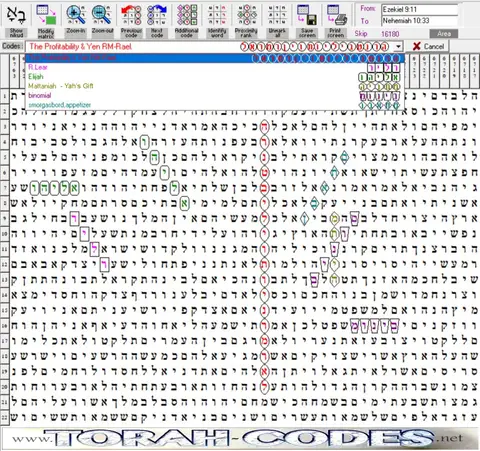This screenshot has width=480, height=451.
Task: Choose Elijah from the codes list
Action: pos(215,77)
